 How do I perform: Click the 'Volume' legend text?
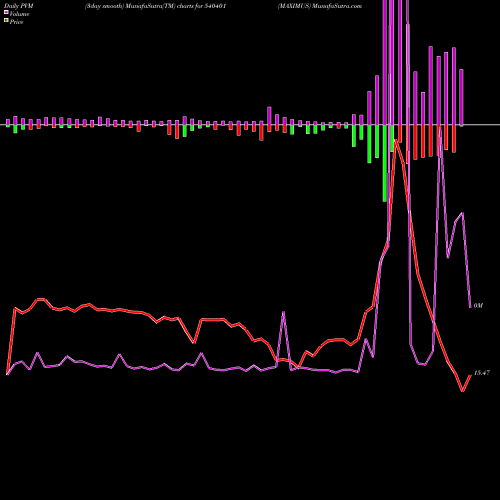(x=19, y=14)
